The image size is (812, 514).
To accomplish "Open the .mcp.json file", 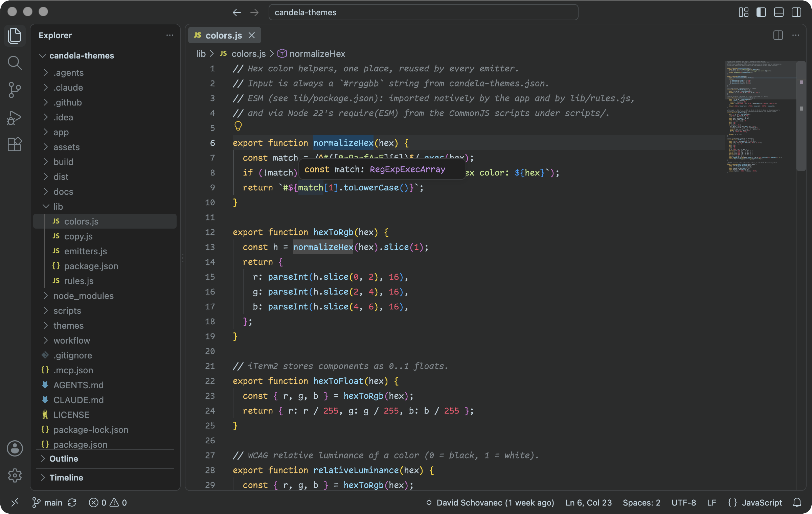I will pos(105,370).
